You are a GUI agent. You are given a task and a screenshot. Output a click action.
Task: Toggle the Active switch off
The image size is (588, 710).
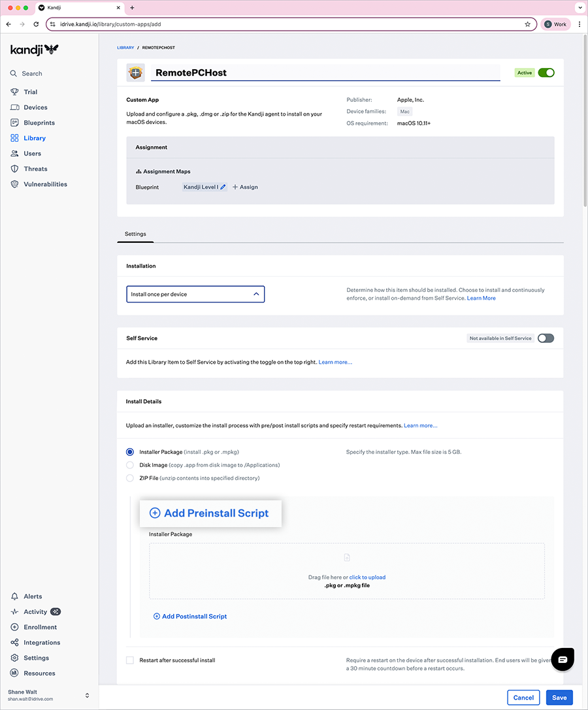546,73
